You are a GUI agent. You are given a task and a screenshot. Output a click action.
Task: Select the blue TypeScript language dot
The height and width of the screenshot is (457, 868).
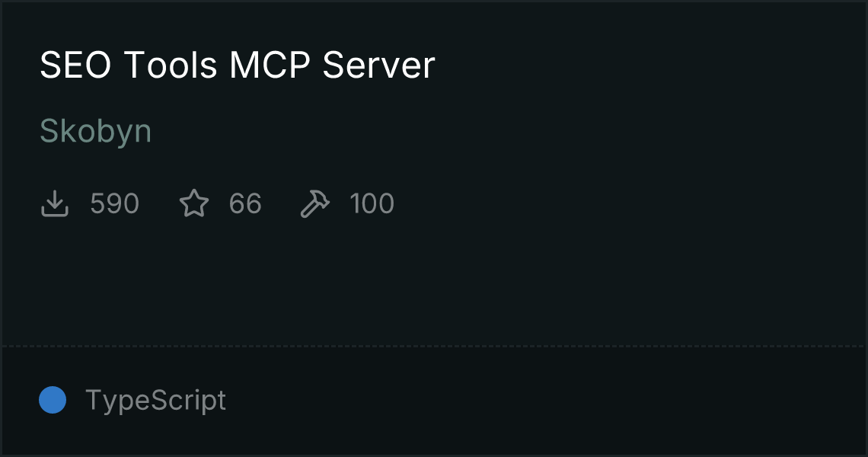[x=53, y=400]
